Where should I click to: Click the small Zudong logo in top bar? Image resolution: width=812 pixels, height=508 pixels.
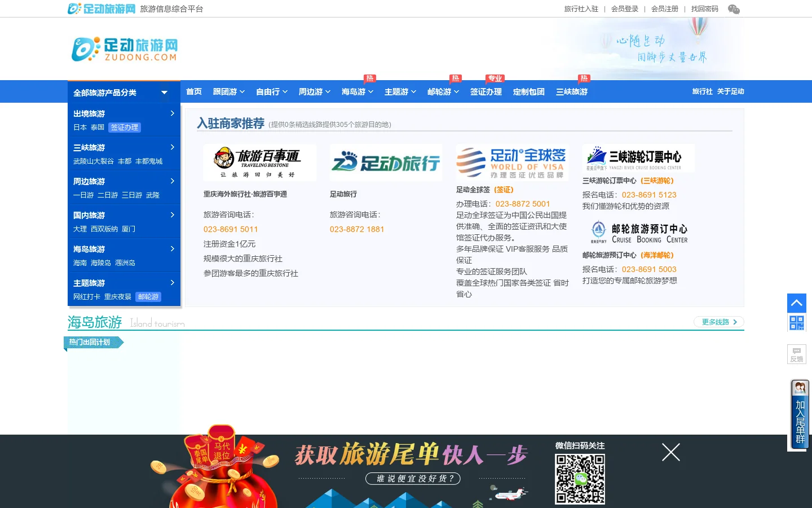coord(101,8)
